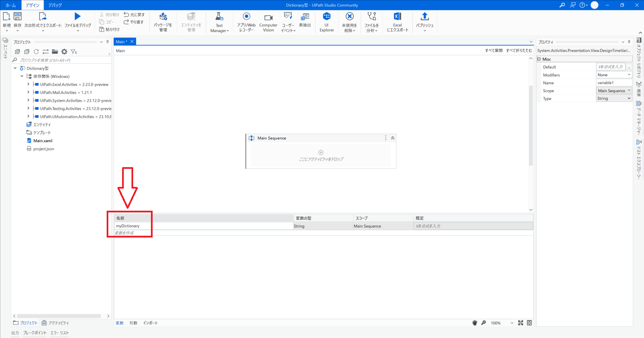The width and height of the screenshot is (644, 338).
Task: Launch アプリ/Web レコーダー recorder
Action: pyautogui.click(x=246, y=22)
